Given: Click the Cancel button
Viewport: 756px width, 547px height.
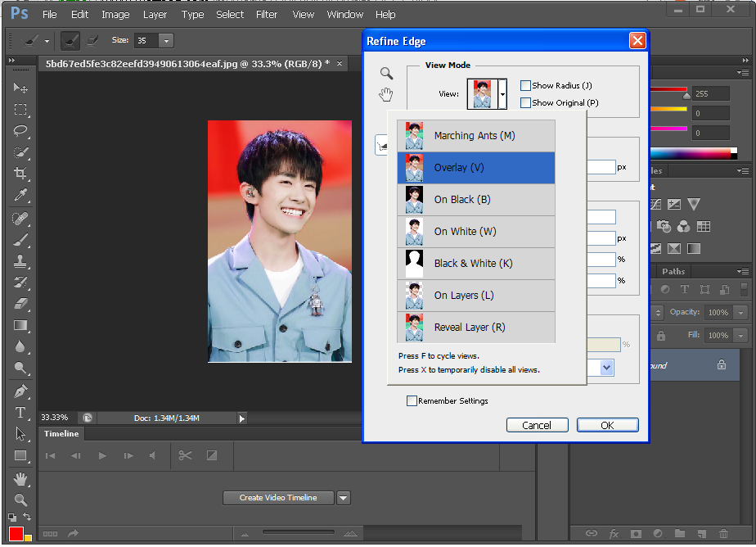Looking at the screenshot, I should click(x=537, y=425).
